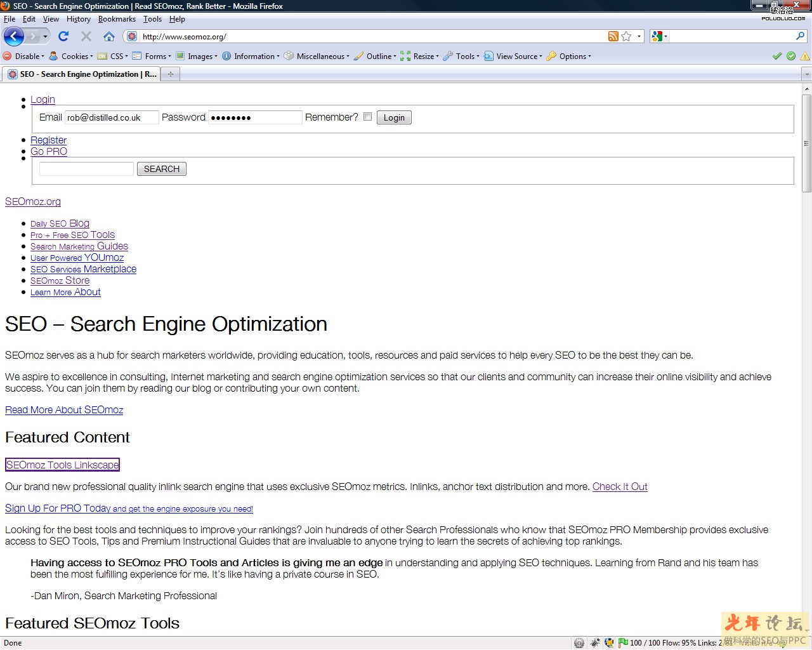Screen dimensions: 812x650
Task: Click the vertical page scrollbar thumb
Action: click(x=806, y=143)
